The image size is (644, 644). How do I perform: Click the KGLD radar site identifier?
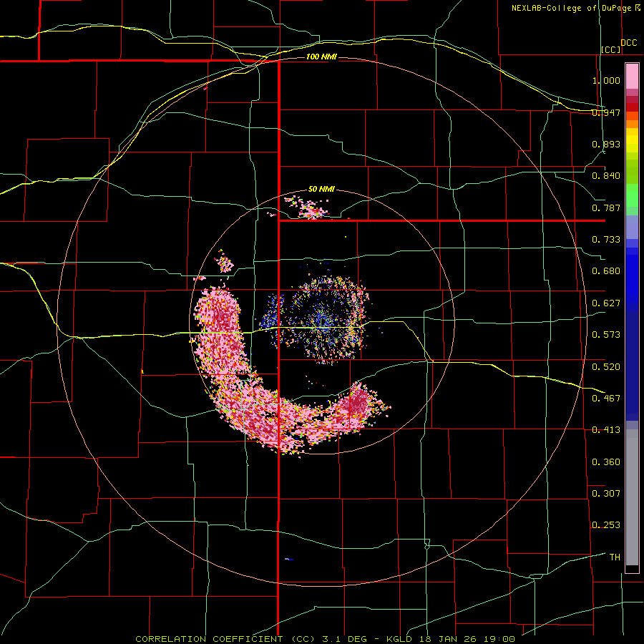click(399, 639)
